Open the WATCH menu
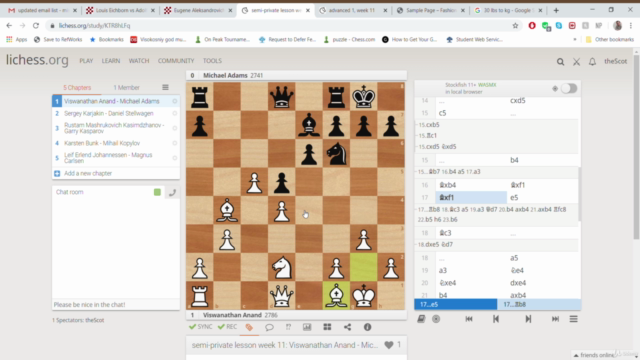Image resolution: width=640 pixels, height=360 pixels. click(139, 61)
